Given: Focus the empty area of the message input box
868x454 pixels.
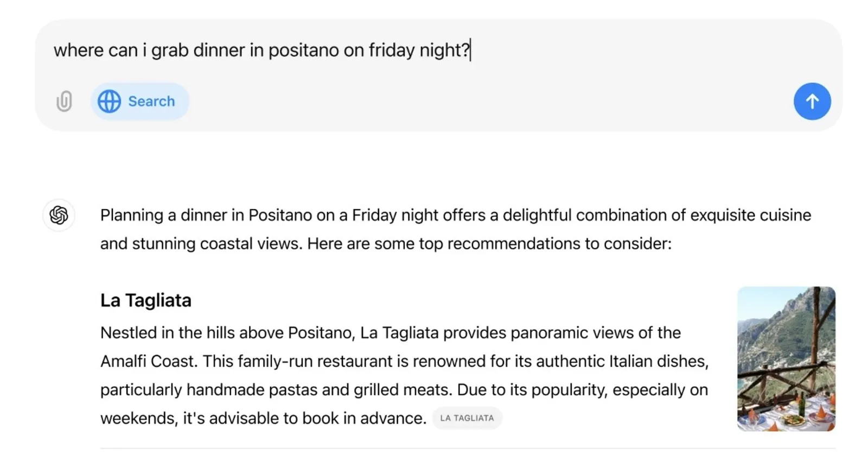Looking at the screenshot, I should pos(488,101).
